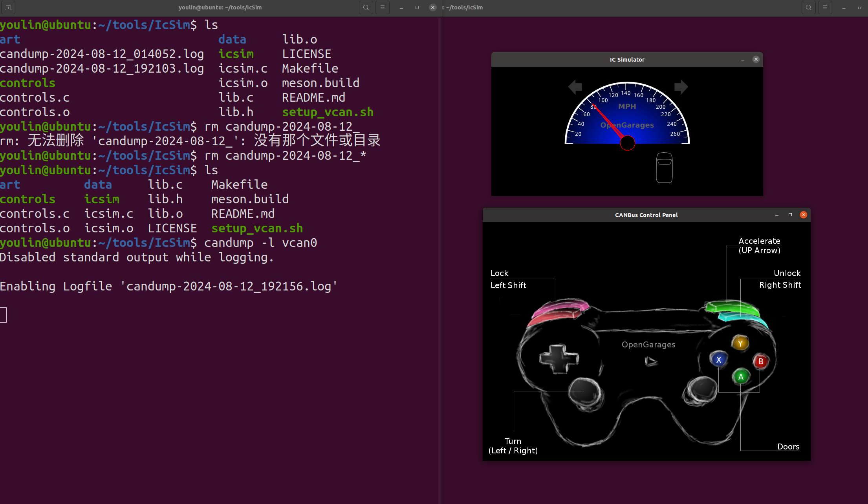This screenshot has height=504, width=868.
Task: Click OpenGarages text on the controller
Action: [648, 345]
